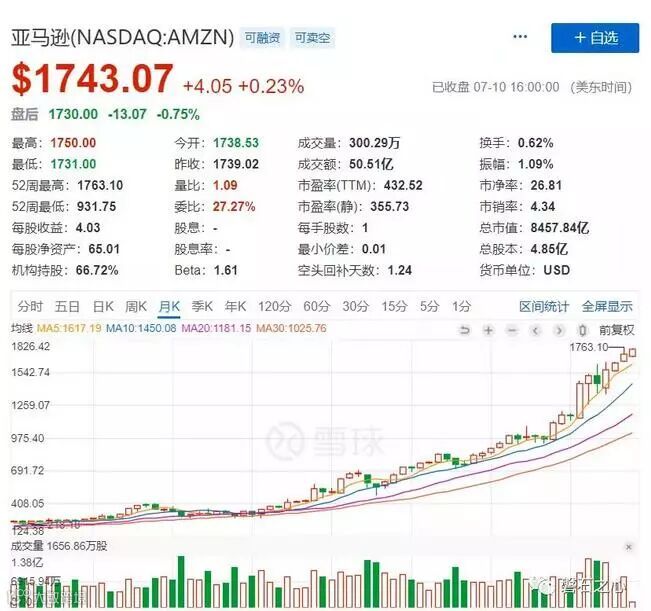
Task: Click the 52周最低 value 931.75
Action: (x=97, y=206)
